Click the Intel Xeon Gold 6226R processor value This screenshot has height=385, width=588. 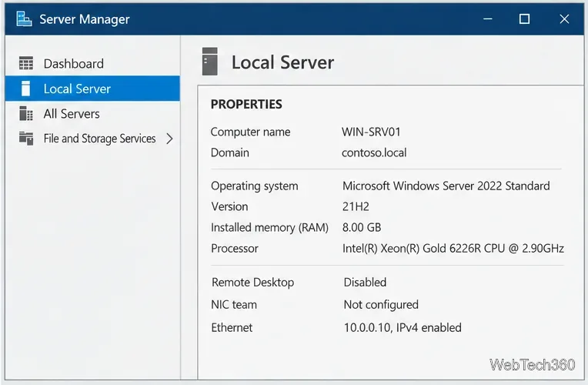[453, 249]
